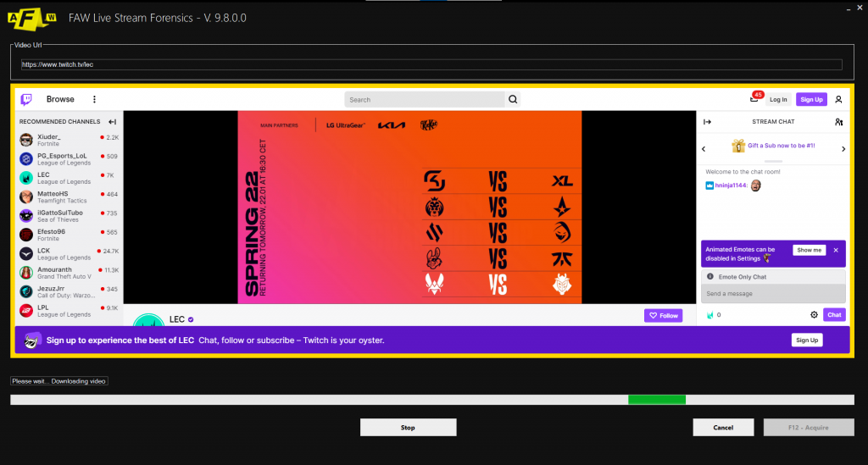This screenshot has width=868, height=465.
Task: Click the LCK 24.7K viewer count
Action: tap(111, 251)
